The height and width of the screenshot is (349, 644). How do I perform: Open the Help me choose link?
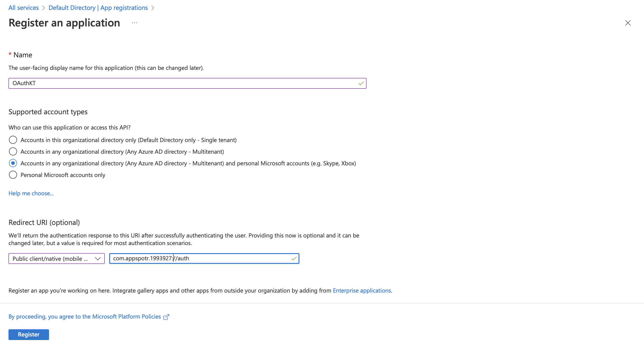[x=31, y=193]
